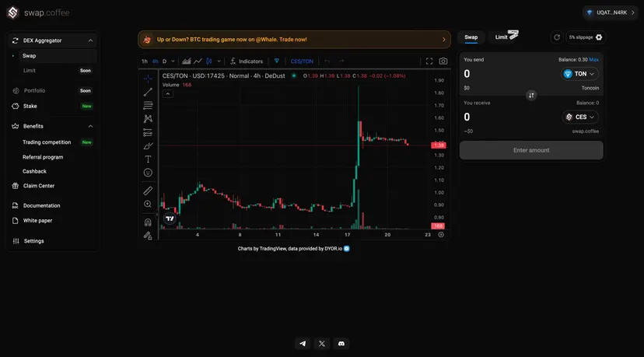Swap send and receive tokens arrow
Screen dimensions: 644x357
[x=531, y=96]
